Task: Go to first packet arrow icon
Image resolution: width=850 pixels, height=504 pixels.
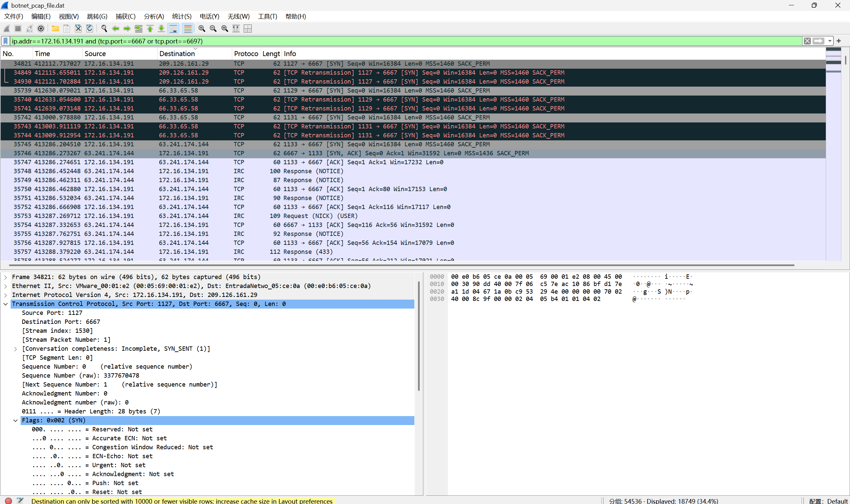Action: click(x=150, y=29)
